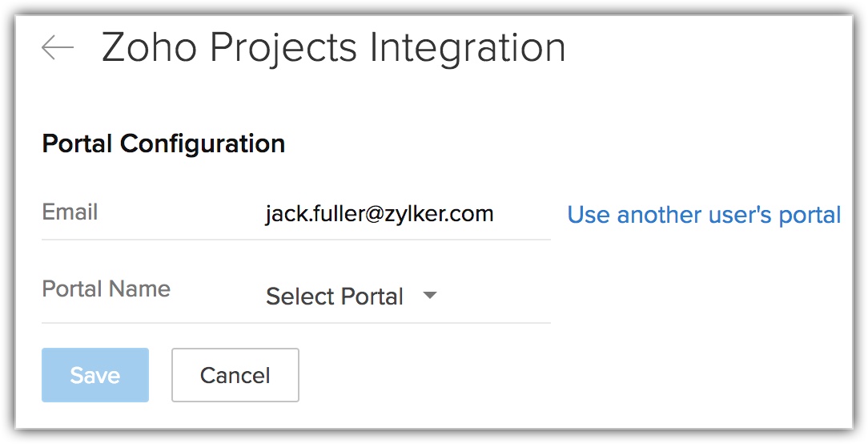Click the Portal Name dropdown caret
Image resolution: width=868 pixels, height=444 pixels.
430,296
